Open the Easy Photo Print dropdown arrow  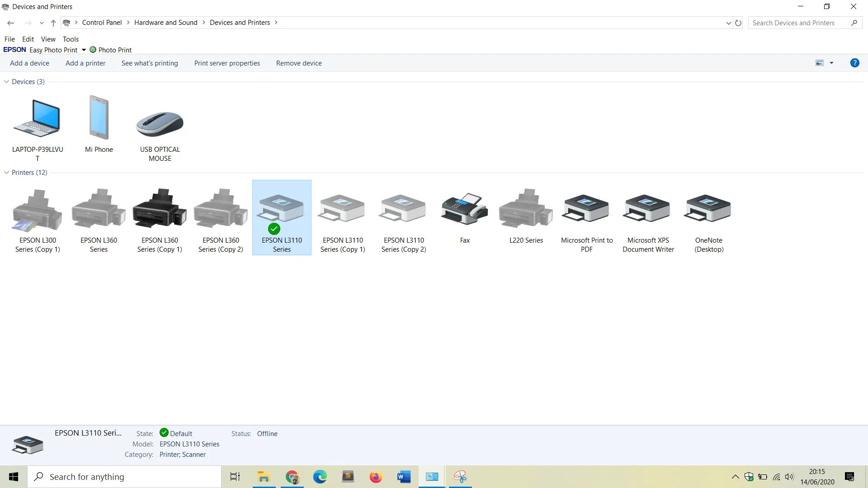84,50
